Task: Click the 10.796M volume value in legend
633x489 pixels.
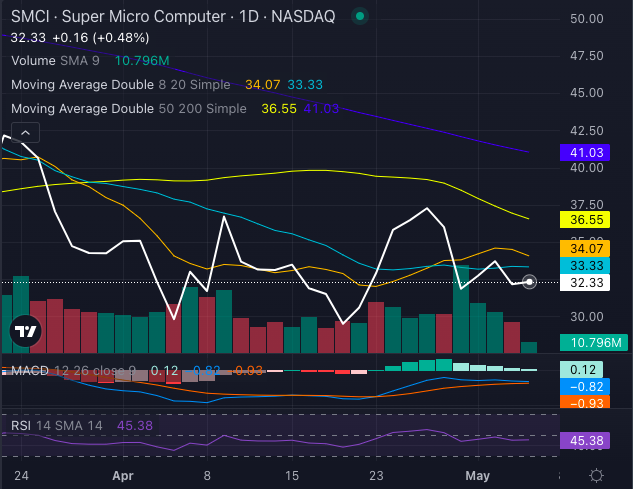Action: [x=142, y=61]
